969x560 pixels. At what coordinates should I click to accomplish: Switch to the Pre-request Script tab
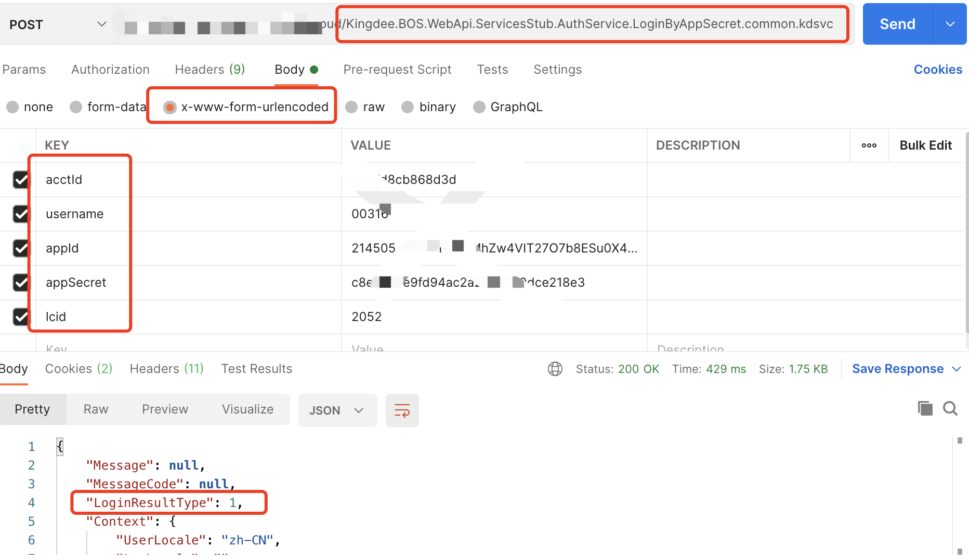point(397,69)
